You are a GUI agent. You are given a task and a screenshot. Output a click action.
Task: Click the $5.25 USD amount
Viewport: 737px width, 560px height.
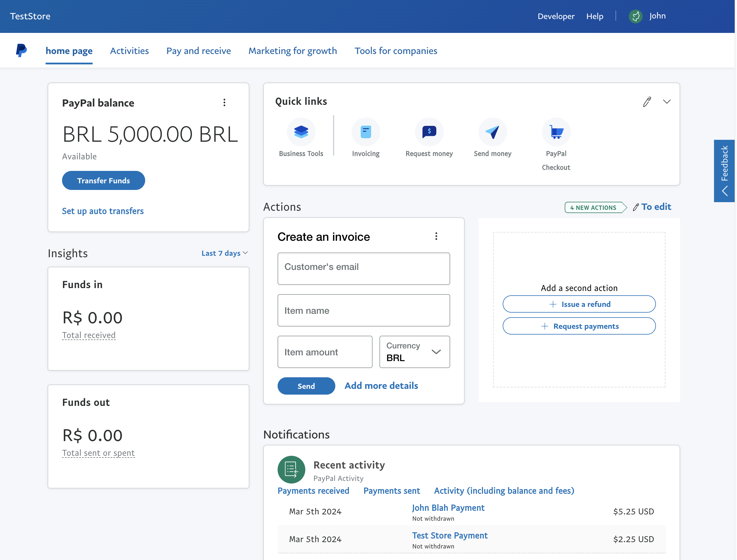point(633,511)
